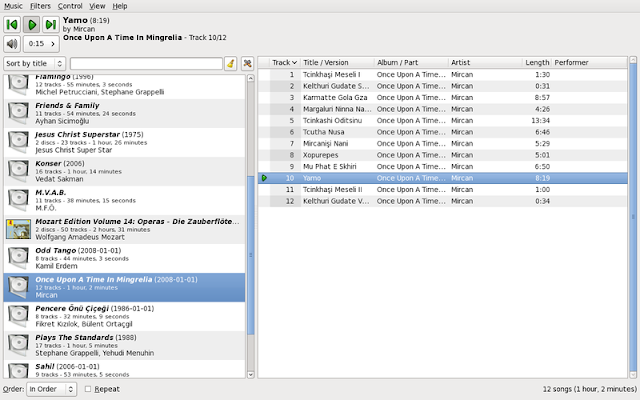
Task: Select the Odd Tango album
Action: point(124,258)
